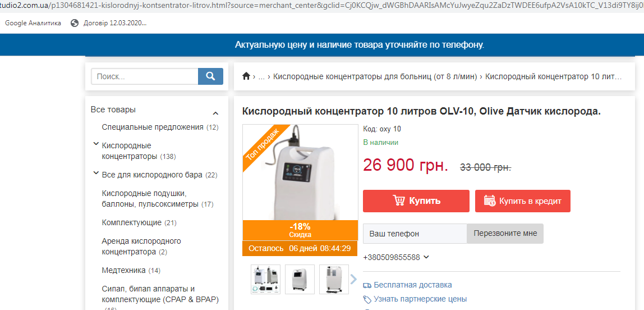The height and width of the screenshot is (310, 644).
Task: Click the truck icon beside Бесплатная доставка
Action: click(x=367, y=285)
